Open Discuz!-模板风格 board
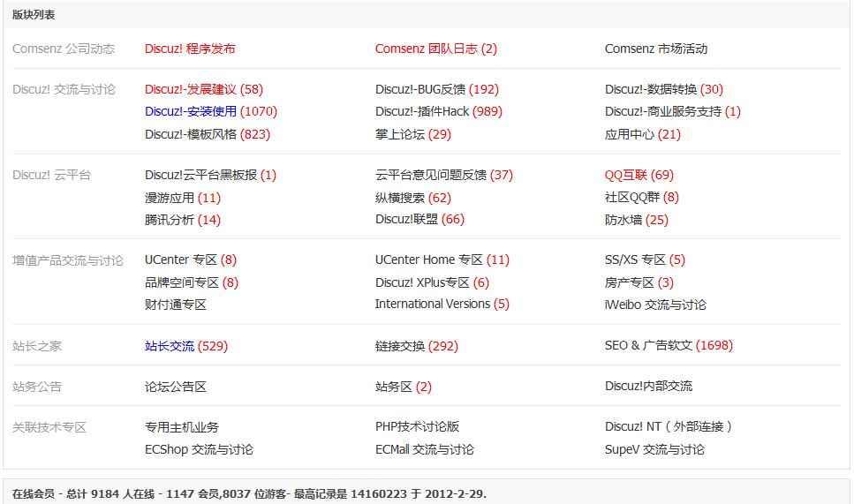The width and height of the screenshot is (854, 504). pyautogui.click(x=191, y=134)
